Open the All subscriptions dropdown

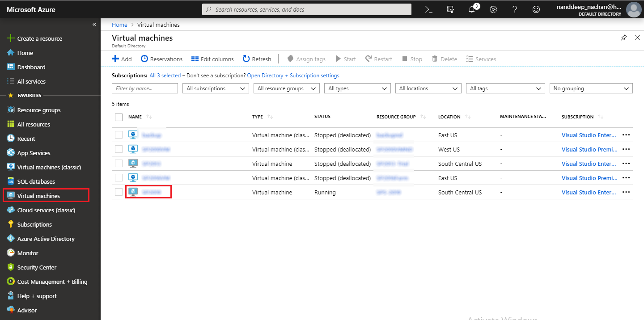[x=216, y=88]
